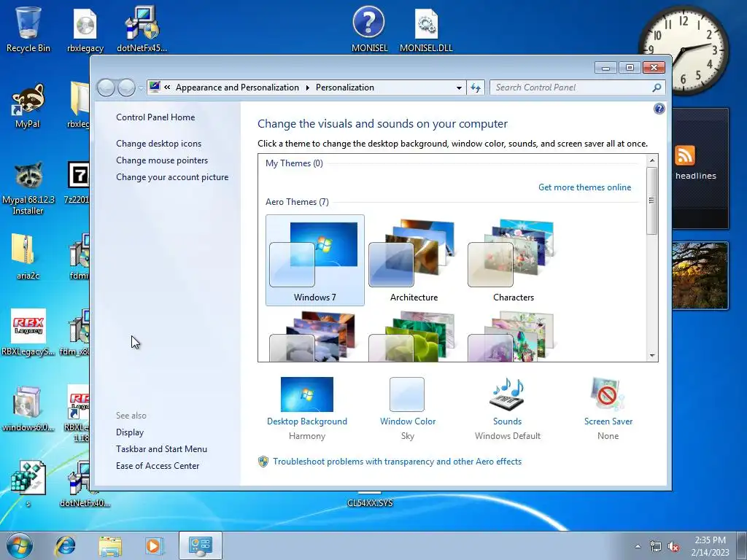Launch Windows Media Player from taskbar
Screen dimensions: 747x560
coord(154,545)
